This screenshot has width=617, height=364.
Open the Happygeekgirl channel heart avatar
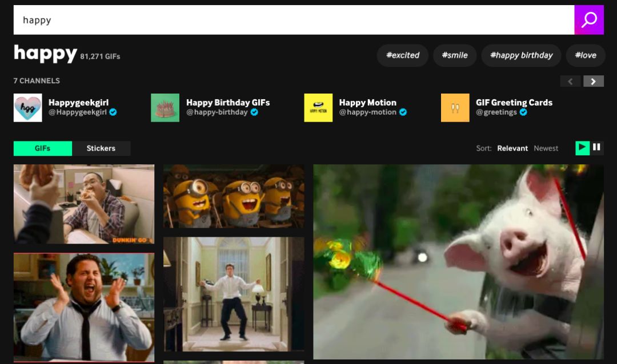tap(27, 108)
